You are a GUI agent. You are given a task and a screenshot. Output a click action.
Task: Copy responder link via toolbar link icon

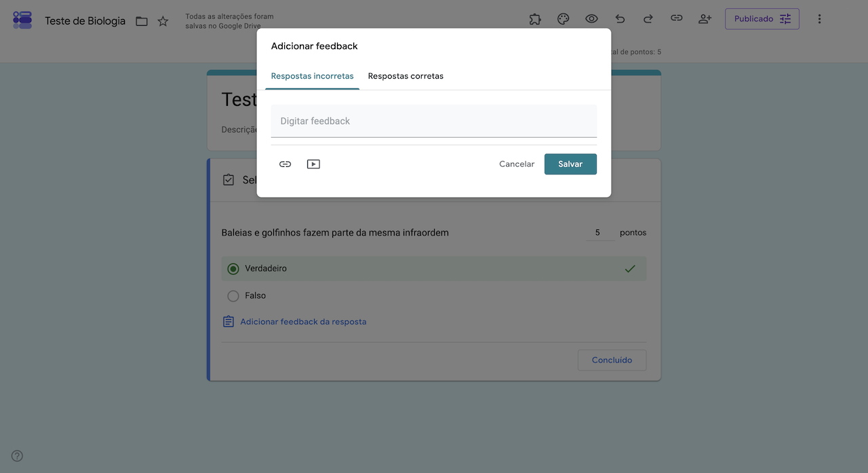click(x=676, y=18)
